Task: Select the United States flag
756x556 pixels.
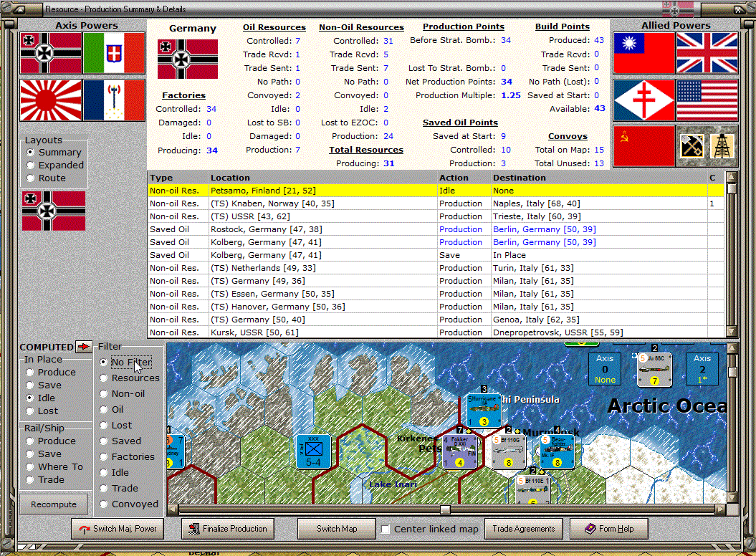Action: click(x=707, y=100)
